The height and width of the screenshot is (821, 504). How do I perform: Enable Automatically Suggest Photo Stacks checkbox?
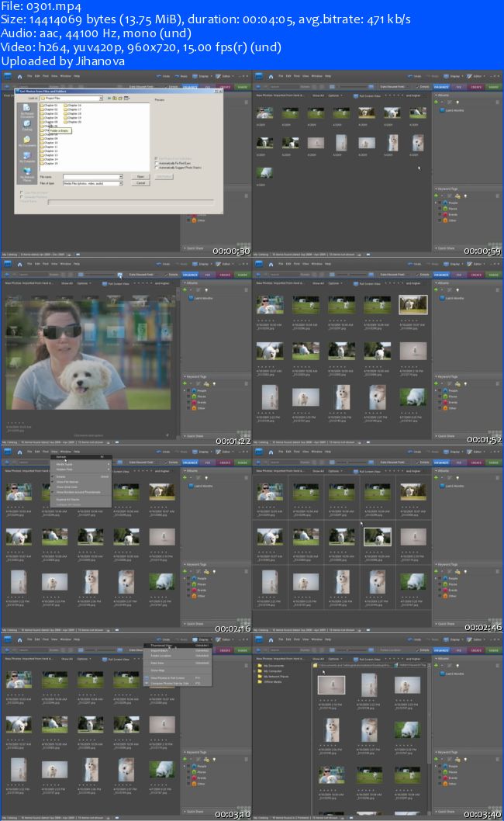156,168
